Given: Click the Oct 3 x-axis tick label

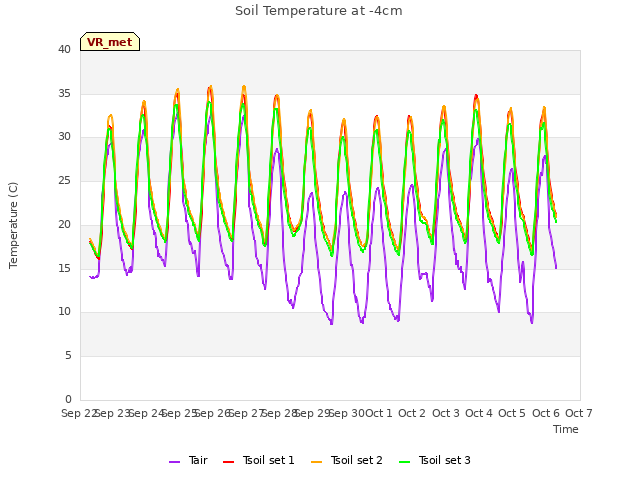Looking at the screenshot, I should coord(446,413).
